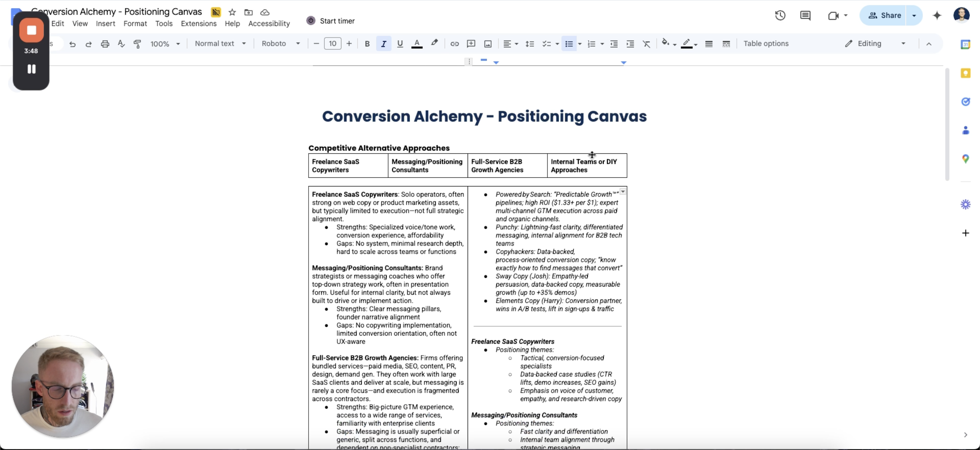980x450 pixels.
Task: Click the Clear formatting icon
Action: (646, 44)
